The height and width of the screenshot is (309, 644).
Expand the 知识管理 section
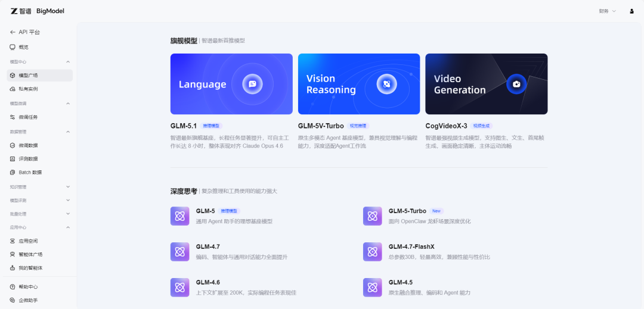[x=68, y=186]
